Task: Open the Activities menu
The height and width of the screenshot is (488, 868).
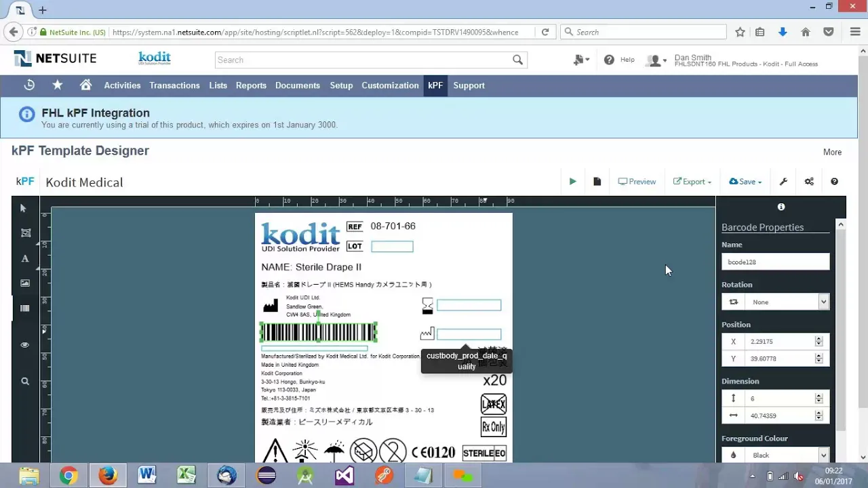Action: [x=122, y=85]
